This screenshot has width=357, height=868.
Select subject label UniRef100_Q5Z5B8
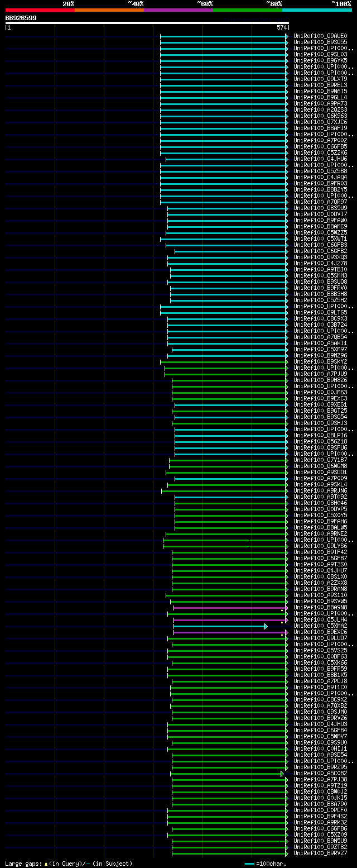(x=320, y=171)
